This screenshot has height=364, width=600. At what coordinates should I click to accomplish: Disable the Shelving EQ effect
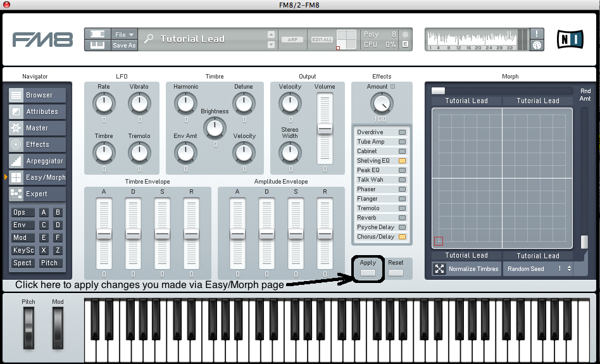[402, 161]
